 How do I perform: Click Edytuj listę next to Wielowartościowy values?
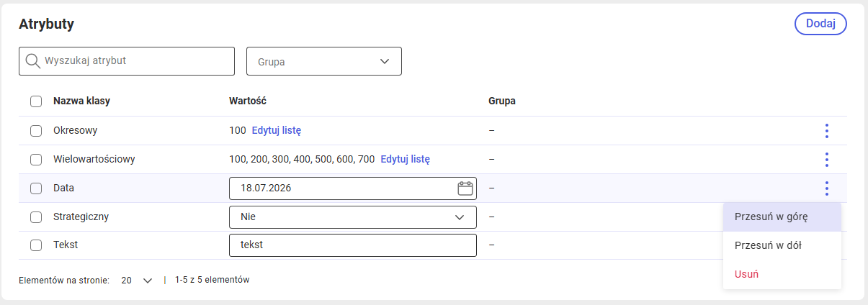tap(406, 159)
